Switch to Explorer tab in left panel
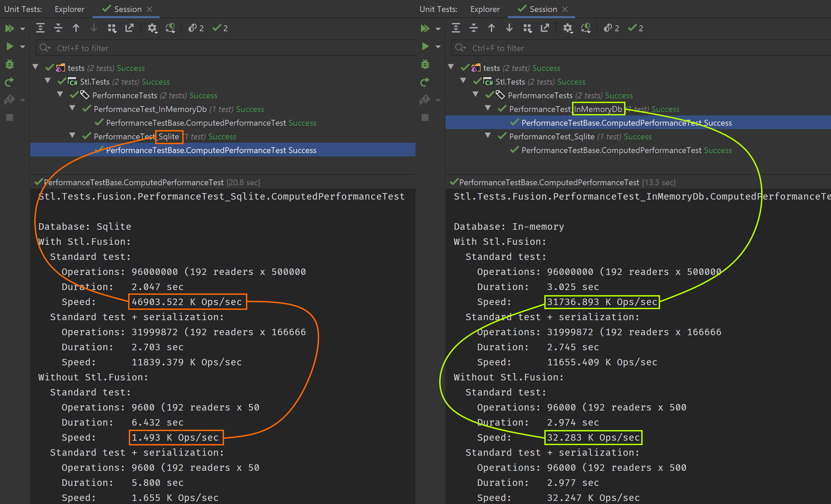This screenshot has height=504, width=831. (x=69, y=9)
